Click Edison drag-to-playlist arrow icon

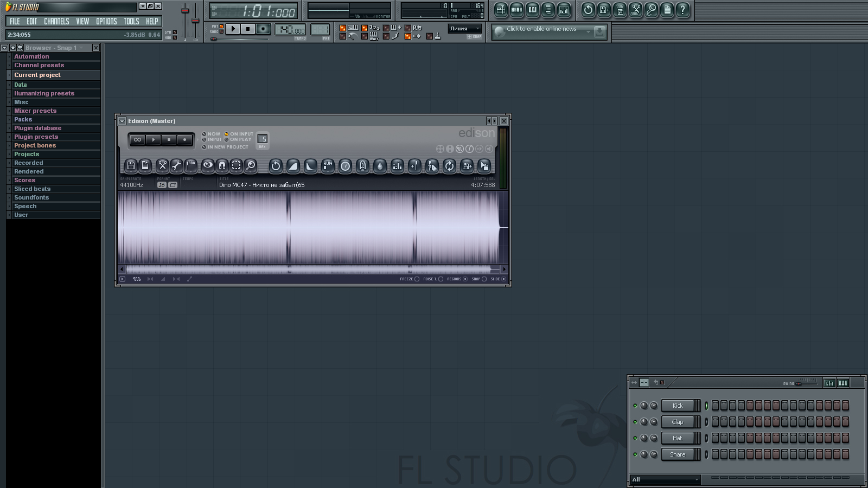click(484, 166)
